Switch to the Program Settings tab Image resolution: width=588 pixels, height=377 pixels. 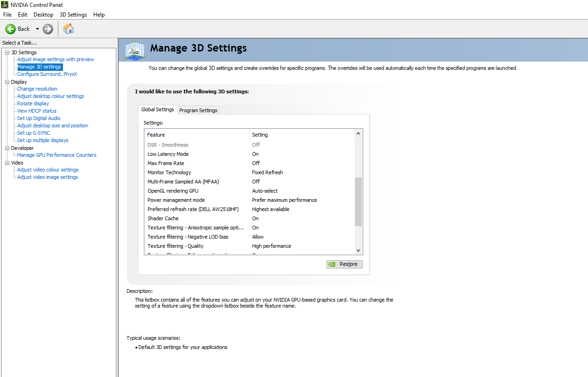point(198,110)
